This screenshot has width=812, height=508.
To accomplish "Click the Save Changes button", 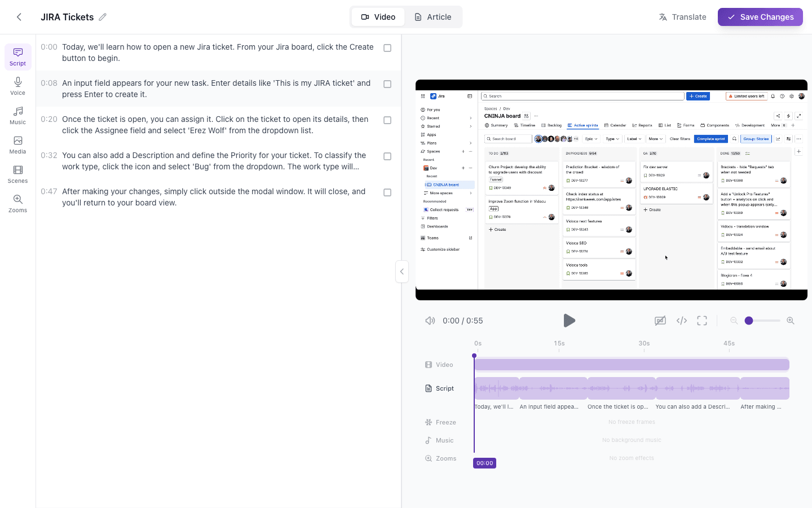I will [x=760, y=17].
